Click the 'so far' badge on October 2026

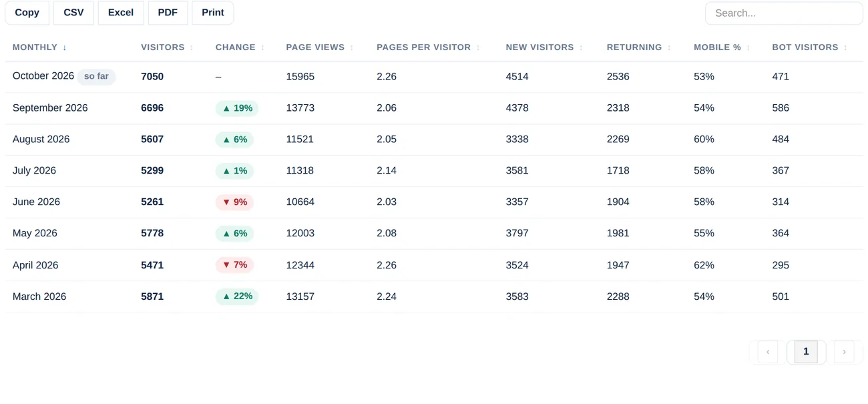96,77
